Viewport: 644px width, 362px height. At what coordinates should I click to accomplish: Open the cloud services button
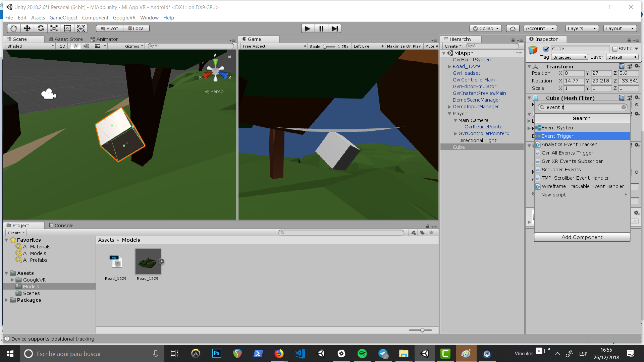513,28
